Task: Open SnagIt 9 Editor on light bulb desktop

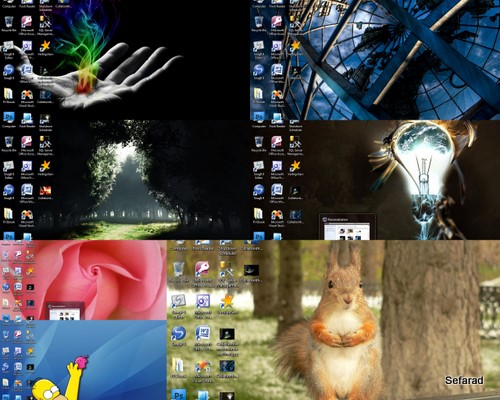Action: [259, 167]
